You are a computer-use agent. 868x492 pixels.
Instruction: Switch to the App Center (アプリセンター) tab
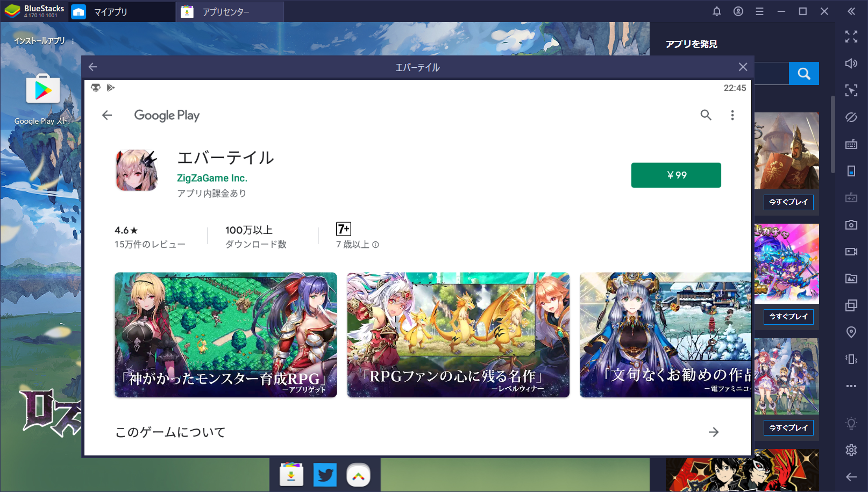[230, 11]
